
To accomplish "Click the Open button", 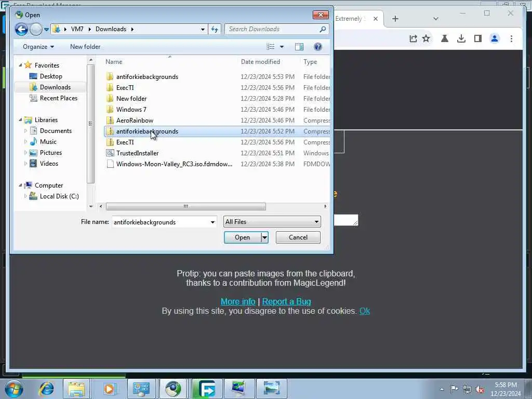I will [x=242, y=237].
